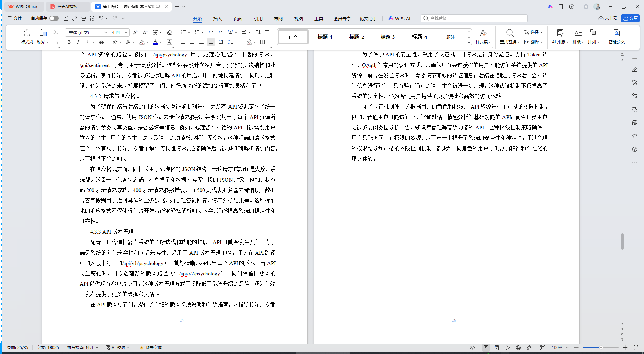The image size is (644, 354).
Task: Toggle Bold formatting
Action: click(x=69, y=42)
